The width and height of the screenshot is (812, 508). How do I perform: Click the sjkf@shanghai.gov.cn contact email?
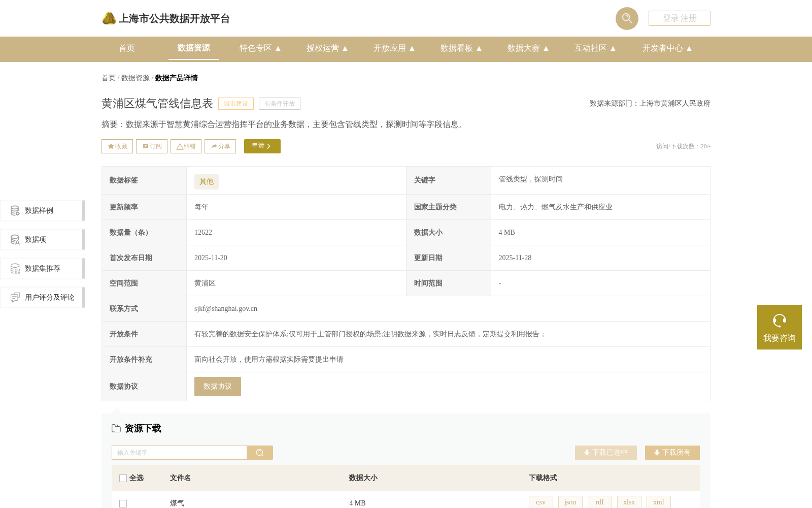click(x=226, y=309)
